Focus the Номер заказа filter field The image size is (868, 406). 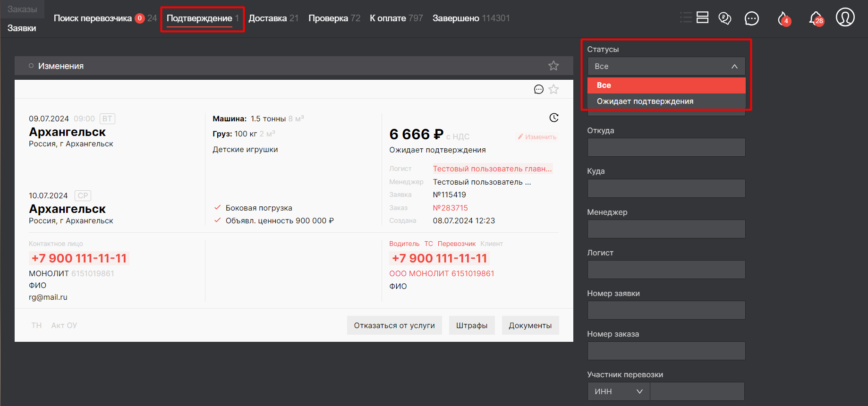point(666,351)
